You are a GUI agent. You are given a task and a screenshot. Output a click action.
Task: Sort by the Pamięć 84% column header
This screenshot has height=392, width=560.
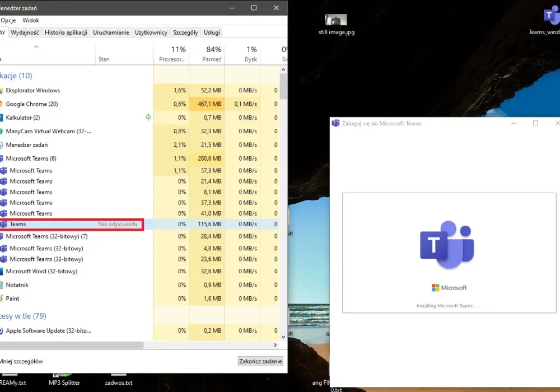click(207, 54)
